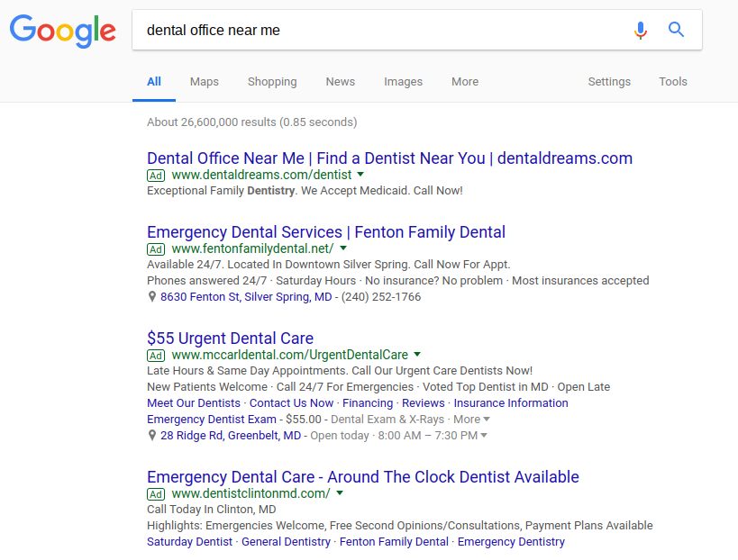Image resolution: width=738 pixels, height=560 pixels.
Task: Click 'Late Hours & Same Day Appointments' description
Action: click(x=340, y=371)
